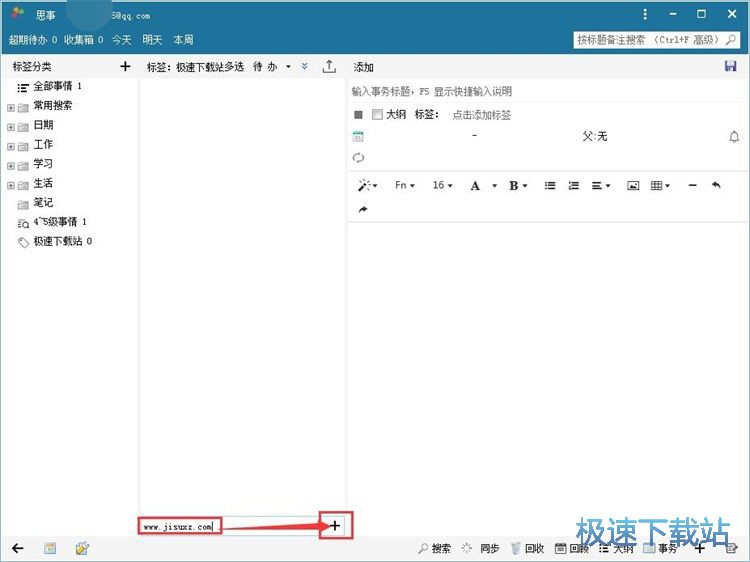Insert an image using the picture icon
Viewport: 750px width, 562px height.
633,186
